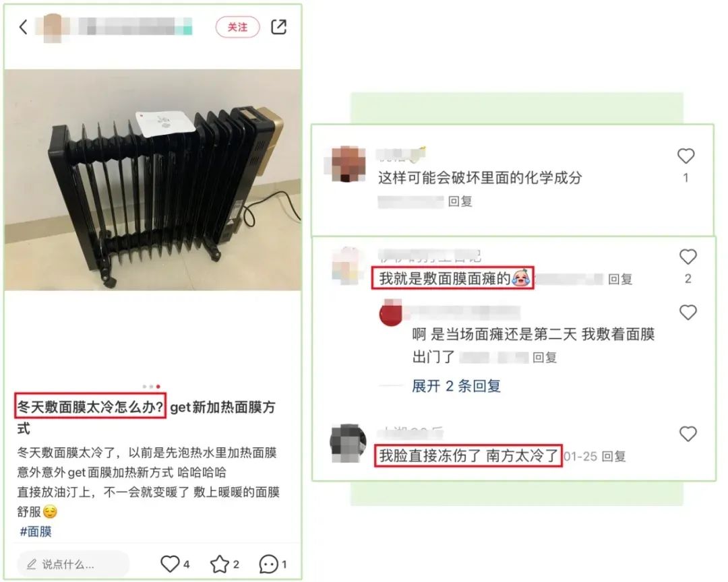Like the post with the heart icon

click(170, 563)
